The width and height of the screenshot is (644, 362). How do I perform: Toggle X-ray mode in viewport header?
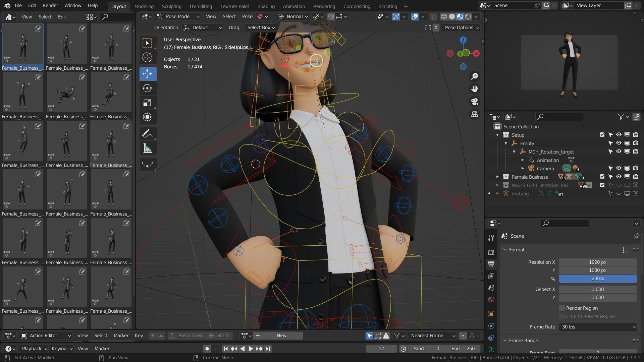(x=433, y=16)
